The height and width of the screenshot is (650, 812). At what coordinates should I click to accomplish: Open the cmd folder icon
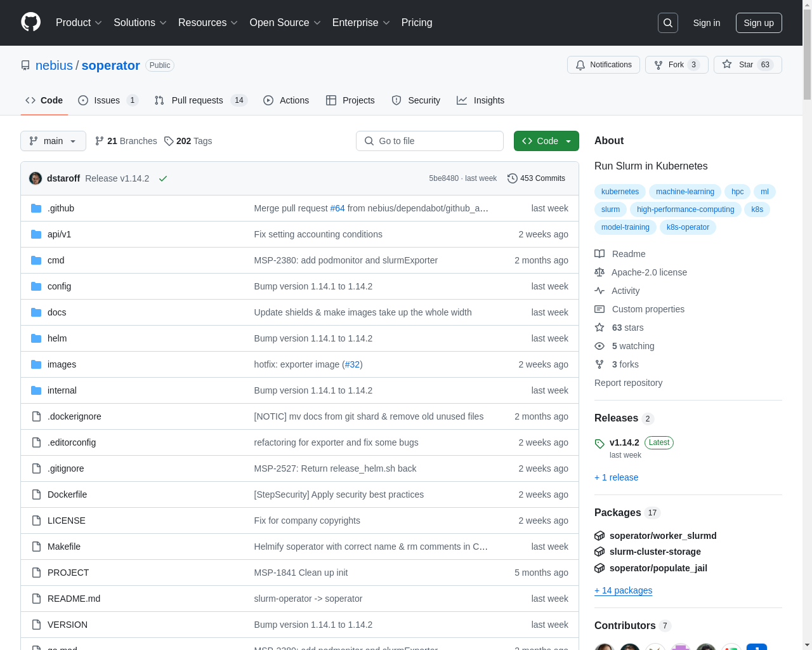[x=36, y=260]
